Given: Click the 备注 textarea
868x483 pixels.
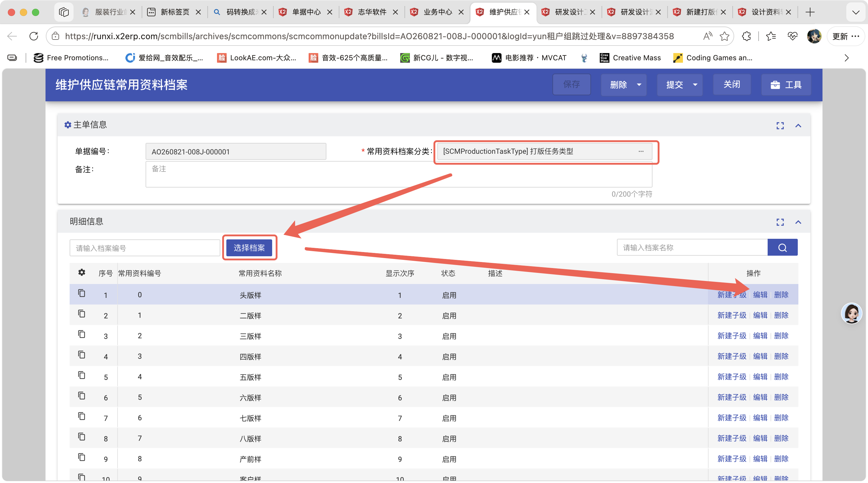Looking at the screenshot, I should pyautogui.click(x=399, y=174).
